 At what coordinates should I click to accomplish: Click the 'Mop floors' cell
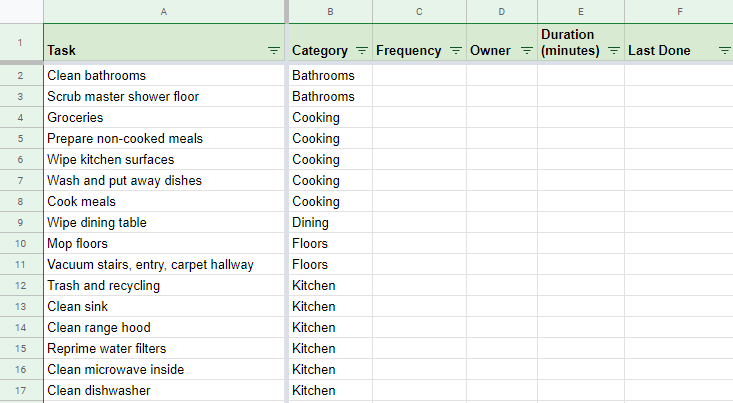point(164,244)
